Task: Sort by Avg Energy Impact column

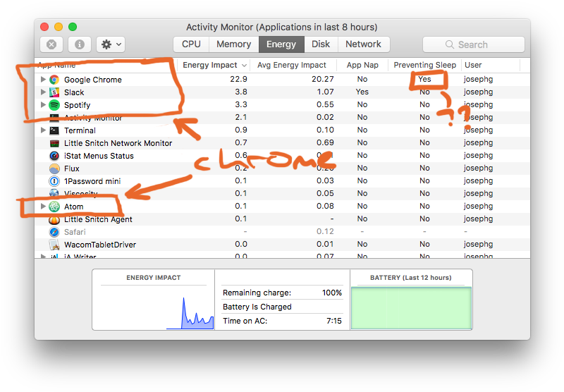Action: 292,65
